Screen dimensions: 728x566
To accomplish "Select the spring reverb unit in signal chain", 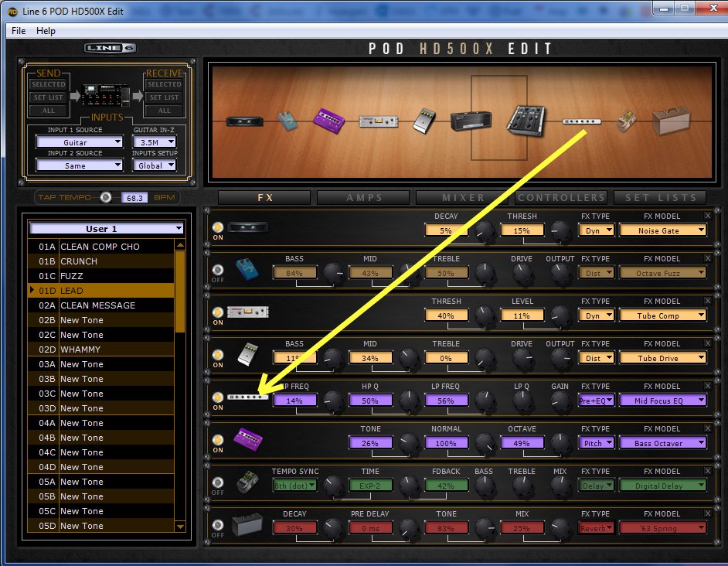I will [672, 121].
